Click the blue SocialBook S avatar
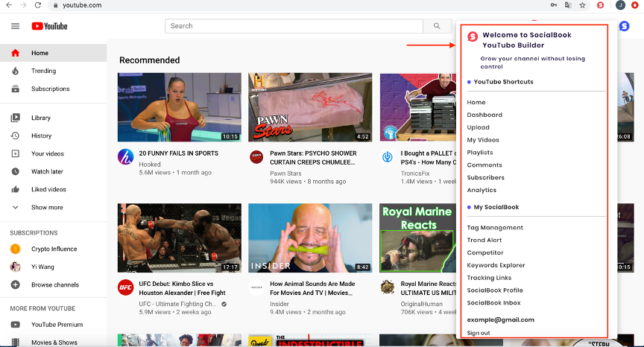Screen dimensions: 644x347 pyautogui.click(x=624, y=26)
